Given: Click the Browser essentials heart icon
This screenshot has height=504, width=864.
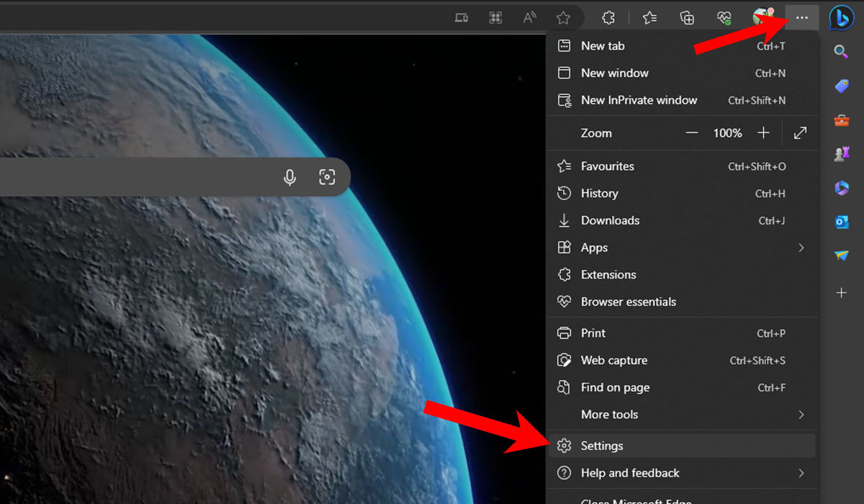Looking at the screenshot, I should [x=724, y=17].
